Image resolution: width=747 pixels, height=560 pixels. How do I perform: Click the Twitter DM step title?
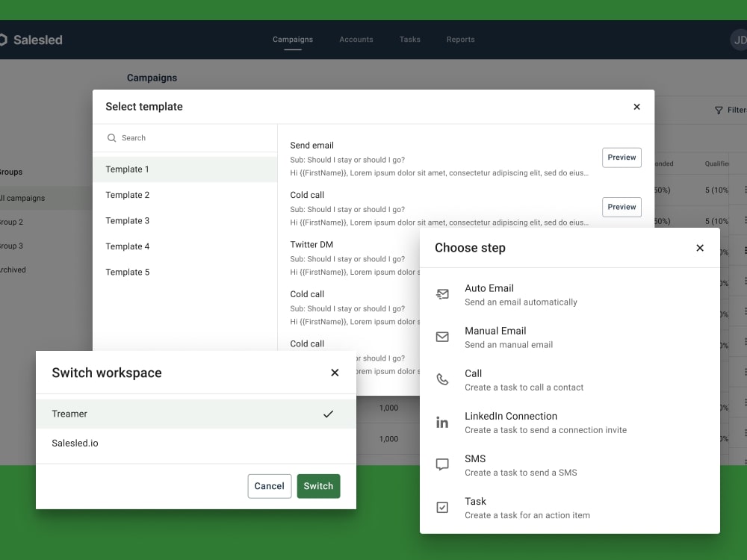point(311,245)
